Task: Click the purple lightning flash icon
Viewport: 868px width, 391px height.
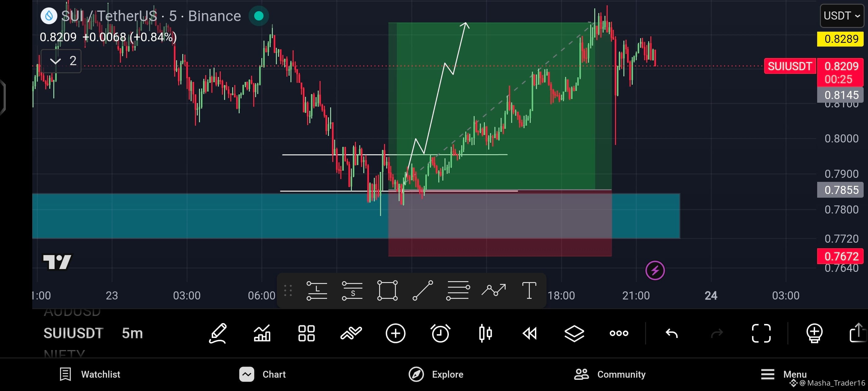Action: 655,270
